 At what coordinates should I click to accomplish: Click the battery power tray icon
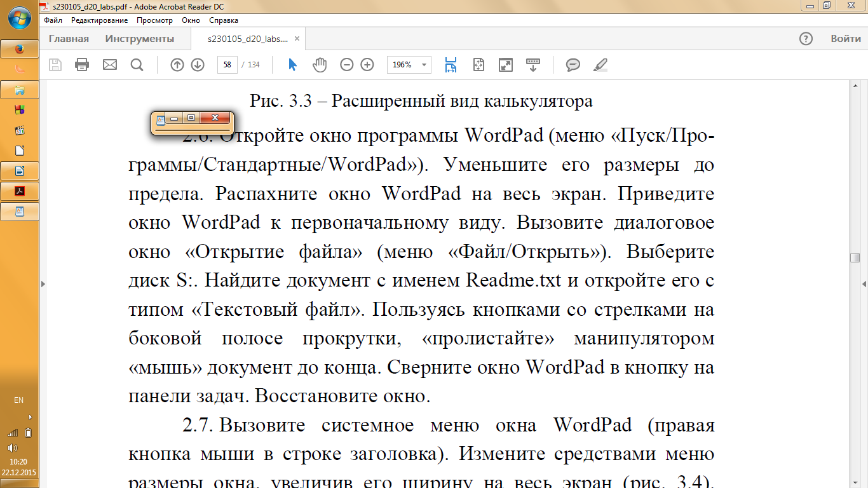[29, 433]
